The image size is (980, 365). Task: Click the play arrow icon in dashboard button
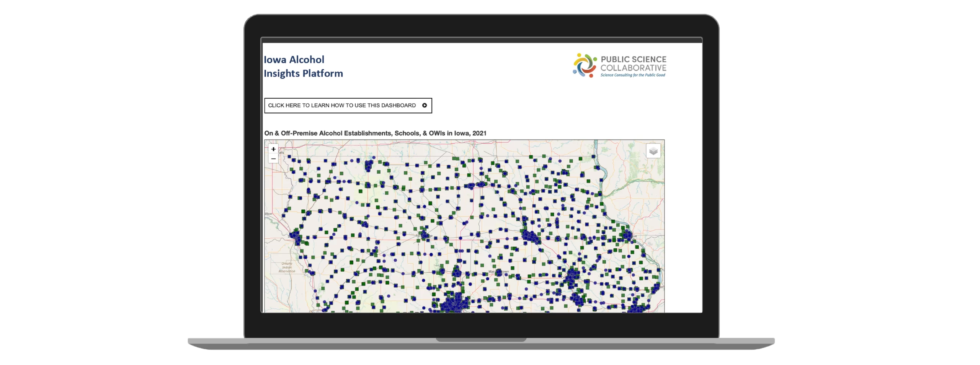[424, 106]
